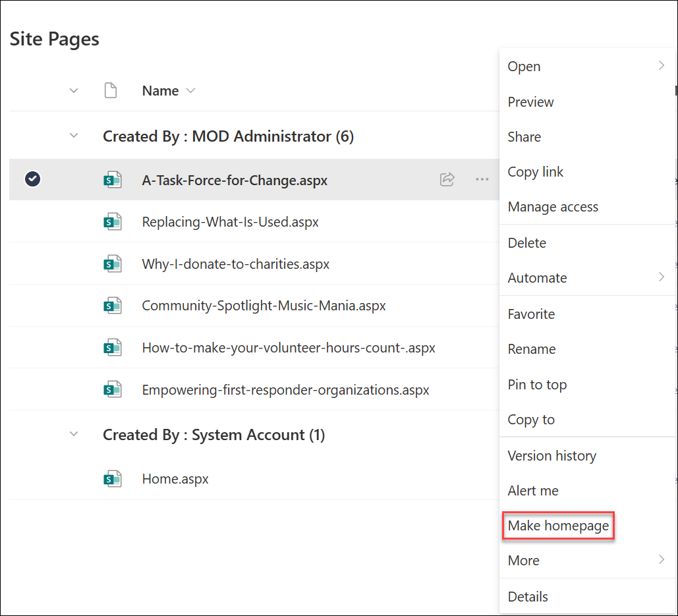Select Copy link in the context menu
This screenshot has width=678, height=616.
pyautogui.click(x=535, y=172)
